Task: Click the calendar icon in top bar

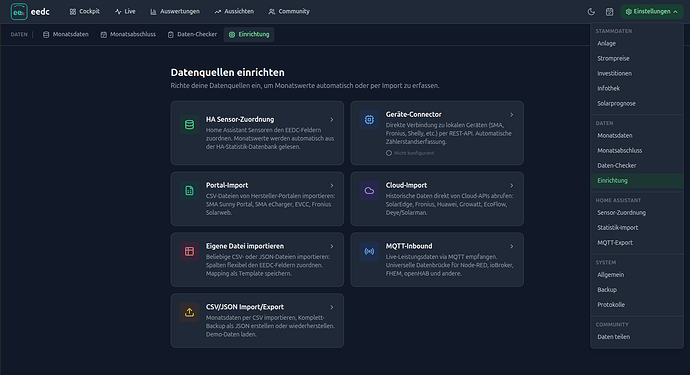Action: tap(609, 12)
